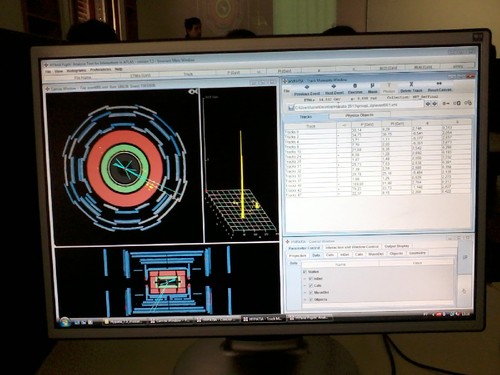Click the Reset Canvas icon
This screenshot has height=375, width=500.
tap(439, 83)
